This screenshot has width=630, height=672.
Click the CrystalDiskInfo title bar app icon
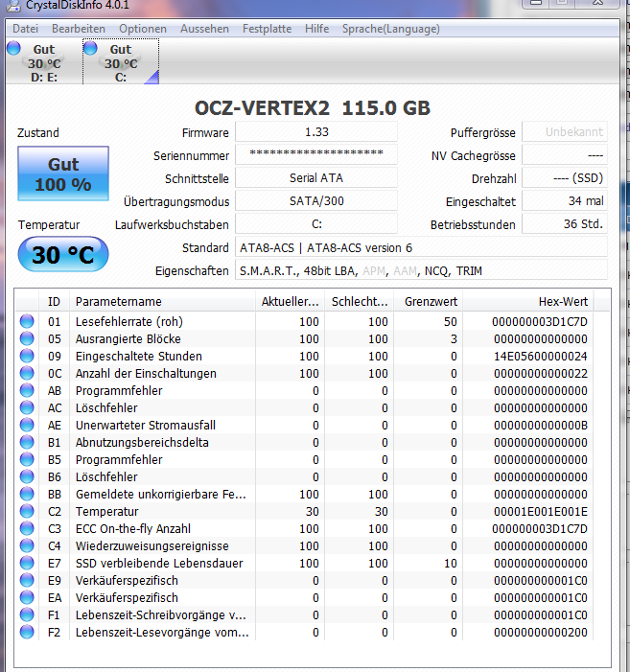(12, 5)
